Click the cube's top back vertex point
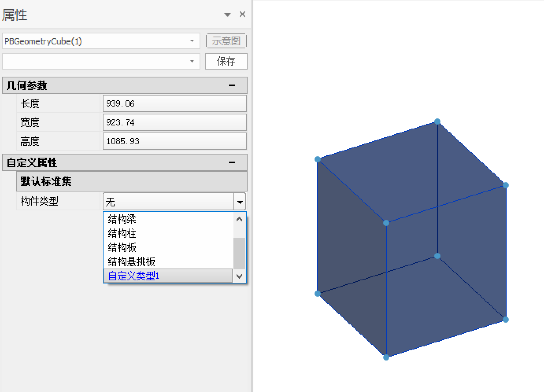The image size is (544, 392). (x=437, y=121)
